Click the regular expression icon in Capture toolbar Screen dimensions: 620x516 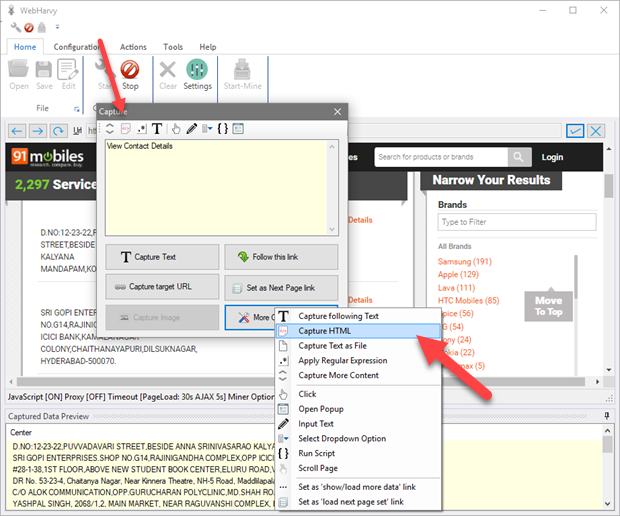click(141, 129)
